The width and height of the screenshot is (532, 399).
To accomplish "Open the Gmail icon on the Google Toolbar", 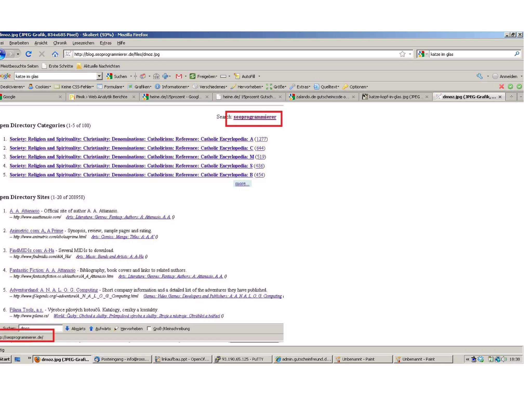I will click(179, 76).
